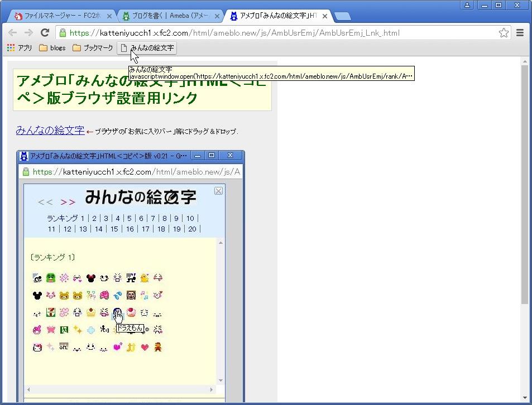The image size is (532, 405).
Task: Open ranking page 15
Action: 114,229
